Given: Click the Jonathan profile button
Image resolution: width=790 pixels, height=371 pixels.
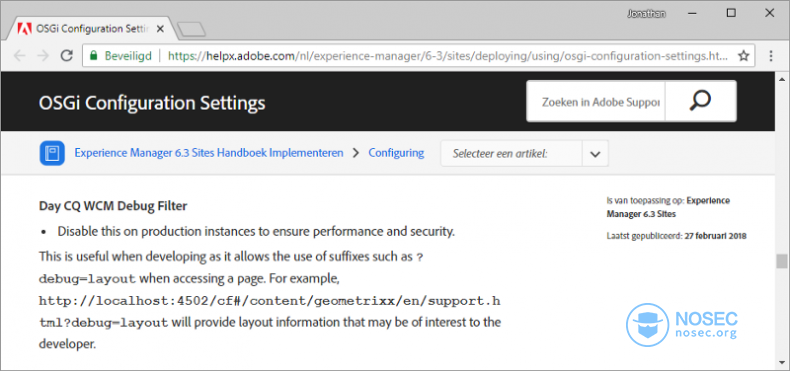Looking at the screenshot, I should [x=646, y=14].
